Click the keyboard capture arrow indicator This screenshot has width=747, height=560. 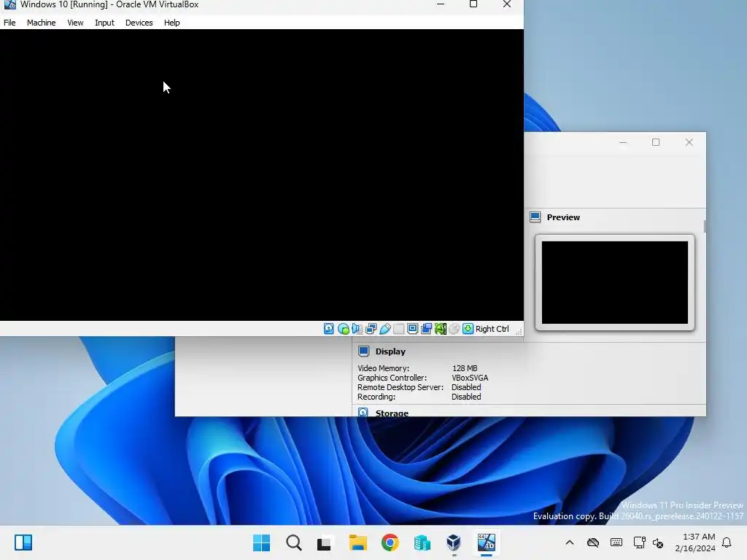[x=468, y=329]
